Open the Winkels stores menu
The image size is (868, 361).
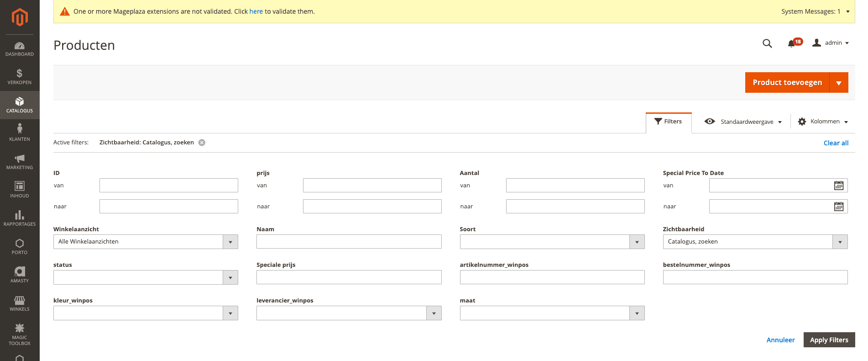(x=20, y=303)
